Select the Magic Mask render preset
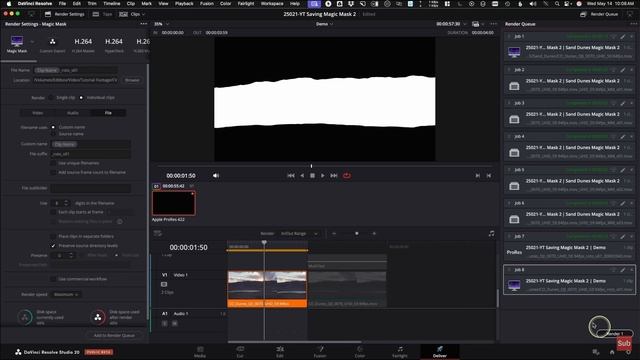 [x=17, y=44]
